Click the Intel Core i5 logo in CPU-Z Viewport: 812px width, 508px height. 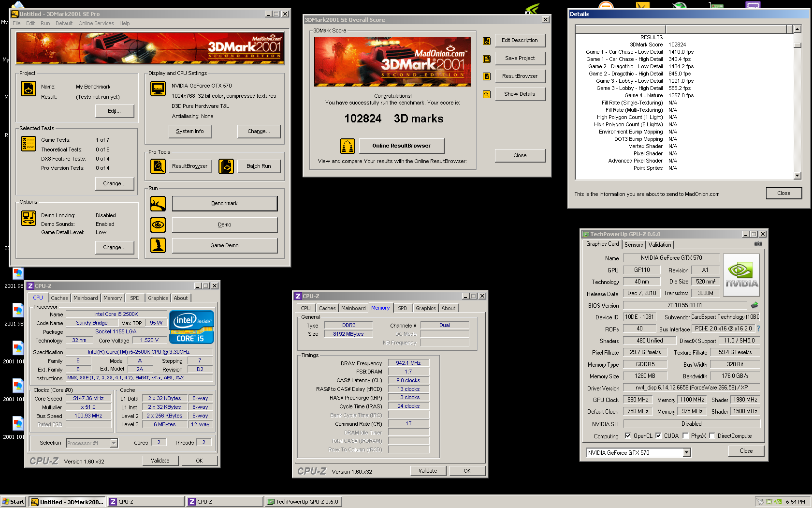coord(191,327)
